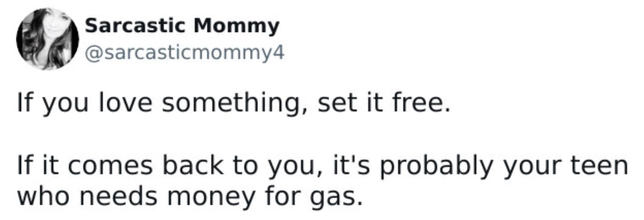Click the Sarcastic Mommy profile picture
644x220 pixels.
[x=48, y=39]
